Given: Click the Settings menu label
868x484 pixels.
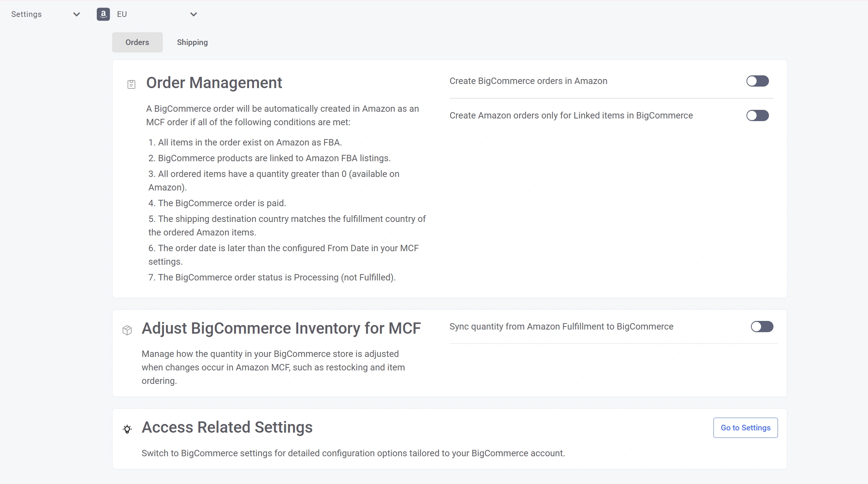Looking at the screenshot, I should (x=26, y=14).
